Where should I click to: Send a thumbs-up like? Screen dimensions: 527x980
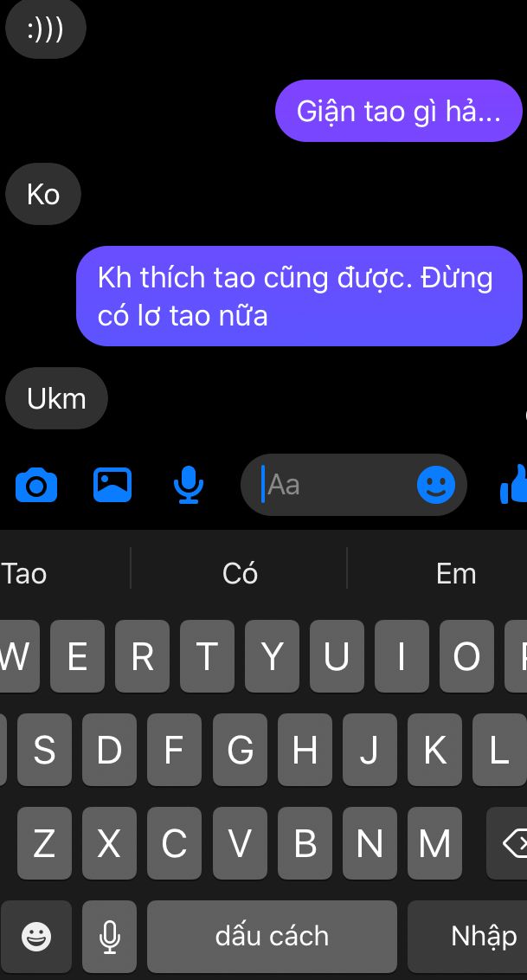(x=514, y=485)
